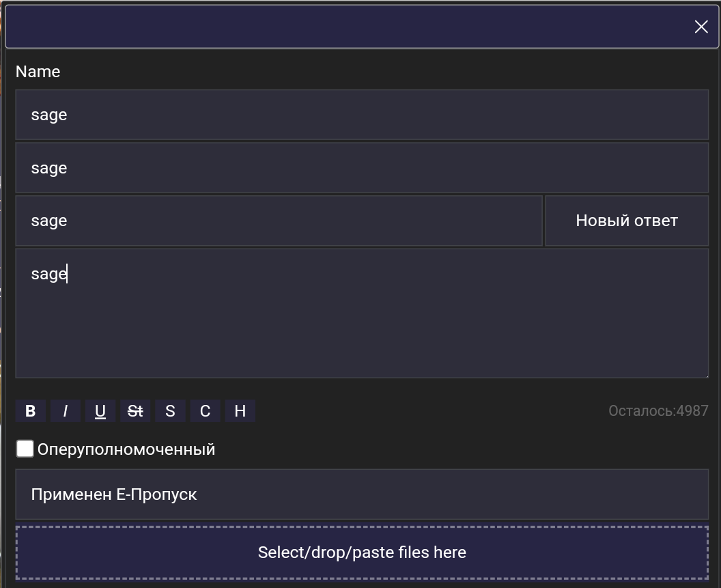Focus the sage field beside Новый ответ
Viewport: 721px width, 588px height.
(279, 221)
